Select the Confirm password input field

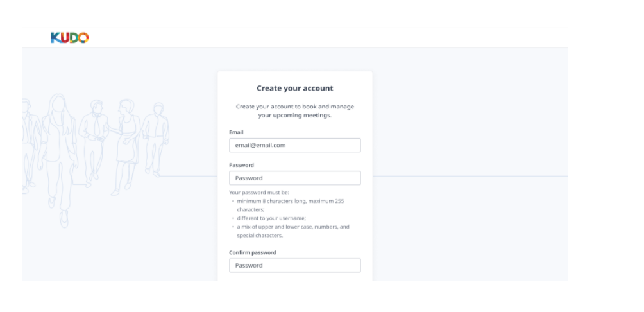click(x=295, y=266)
